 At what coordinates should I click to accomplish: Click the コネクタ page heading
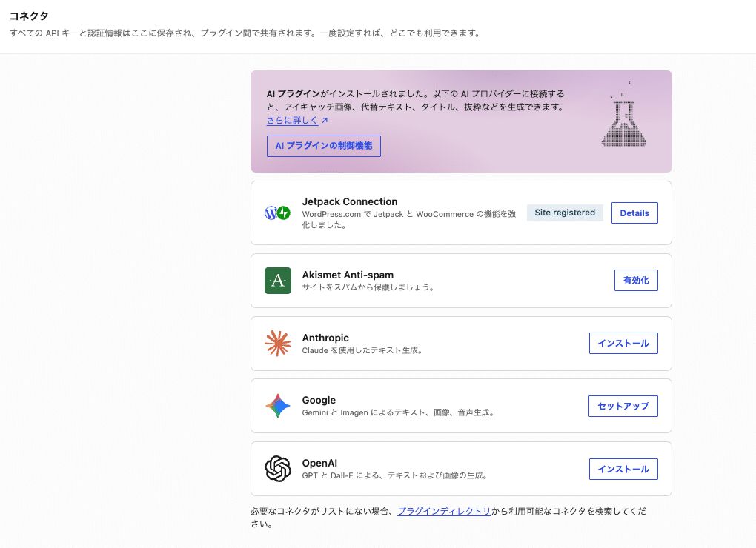point(29,16)
